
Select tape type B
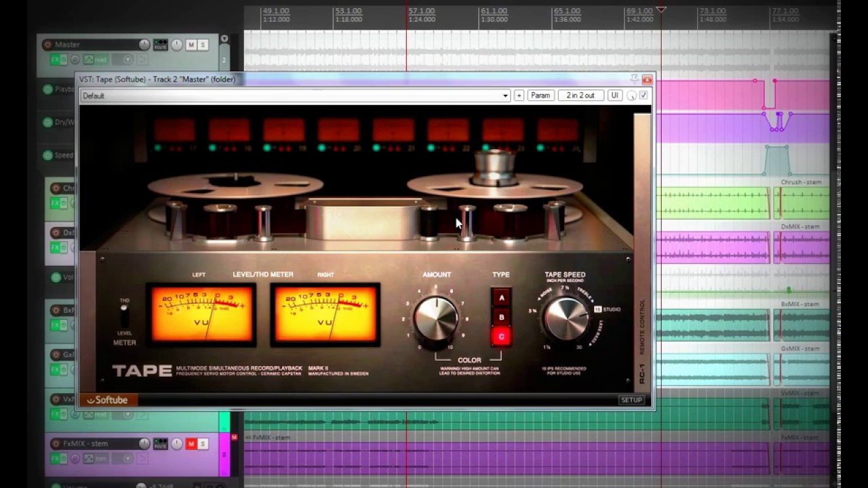(x=502, y=317)
